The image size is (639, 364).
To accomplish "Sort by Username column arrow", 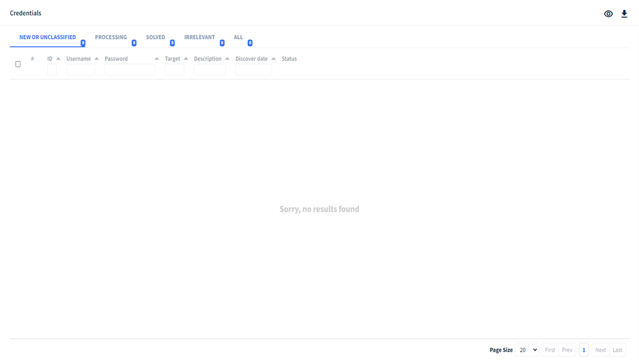I will pos(97,59).
